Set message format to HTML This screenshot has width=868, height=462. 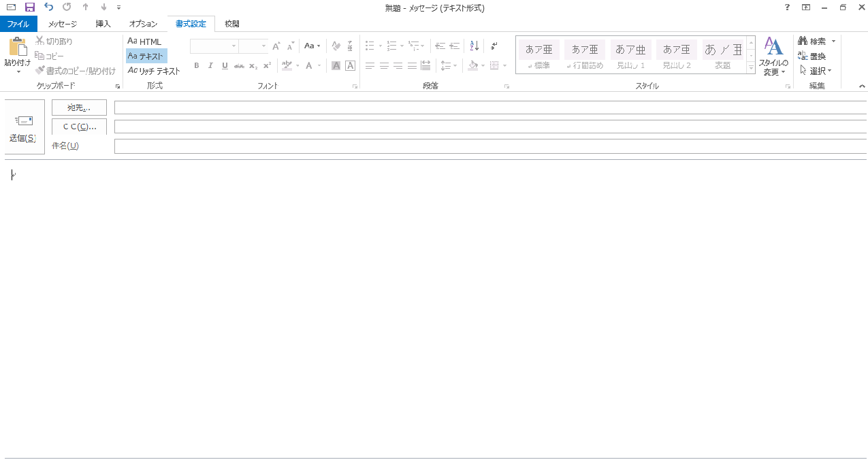(145, 42)
